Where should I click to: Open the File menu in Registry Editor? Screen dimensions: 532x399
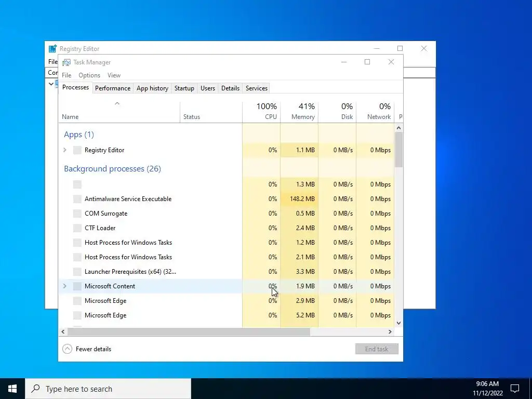(53, 62)
